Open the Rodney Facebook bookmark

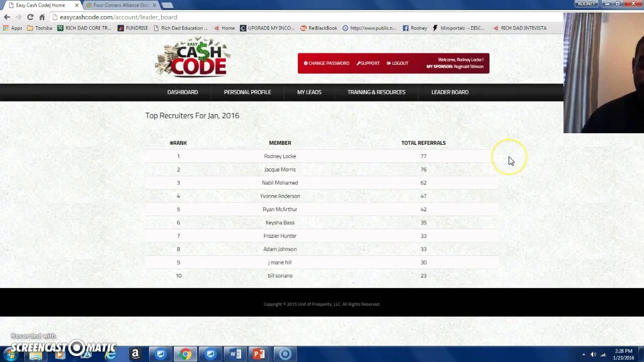coord(415,28)
